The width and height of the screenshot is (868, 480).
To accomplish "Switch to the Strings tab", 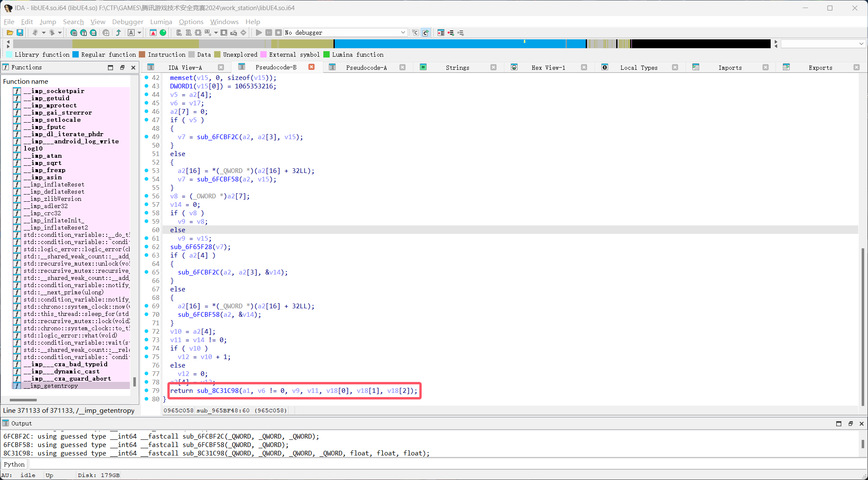I will pyautogui.click(x=457, y=67).
